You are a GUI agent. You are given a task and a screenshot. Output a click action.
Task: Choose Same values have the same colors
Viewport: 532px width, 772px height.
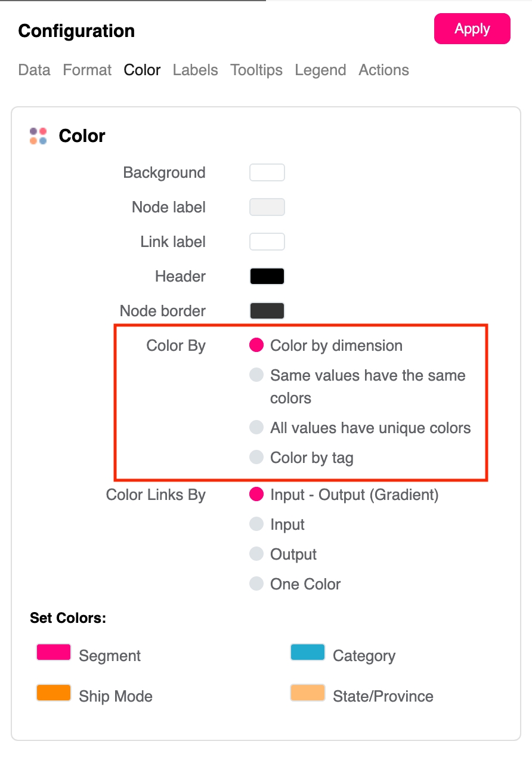coord(256,375)
